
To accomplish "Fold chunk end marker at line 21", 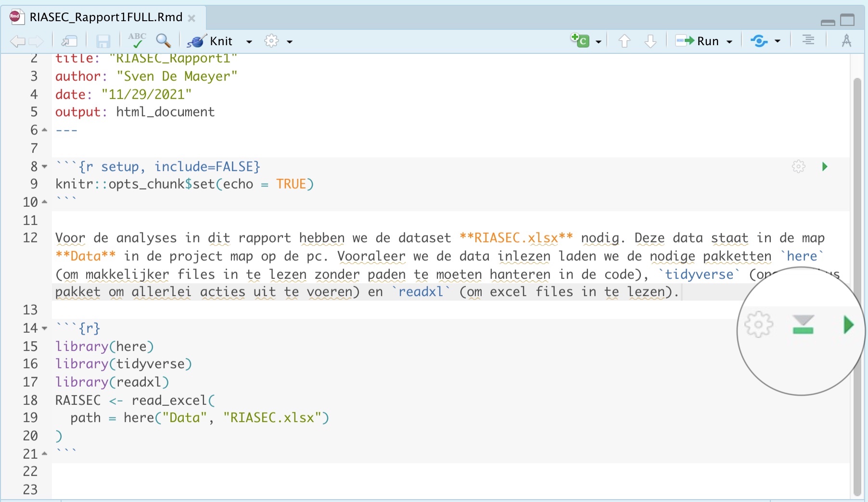I will coord(45,453).
